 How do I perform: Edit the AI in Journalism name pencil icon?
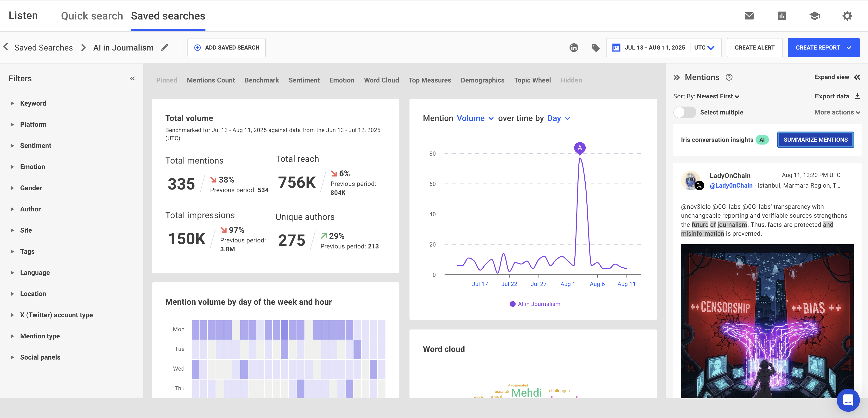(164, 48)
